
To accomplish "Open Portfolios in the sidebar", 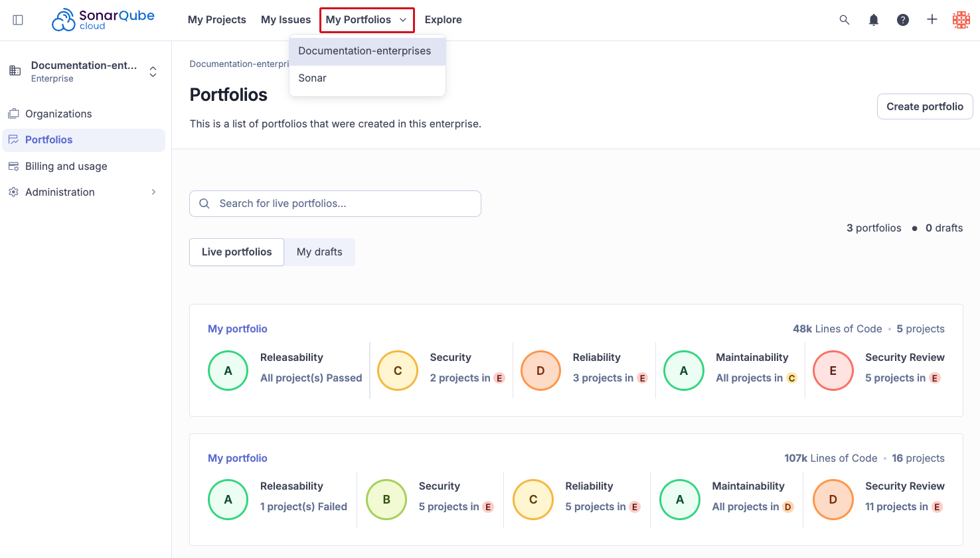I will (84, 139).
